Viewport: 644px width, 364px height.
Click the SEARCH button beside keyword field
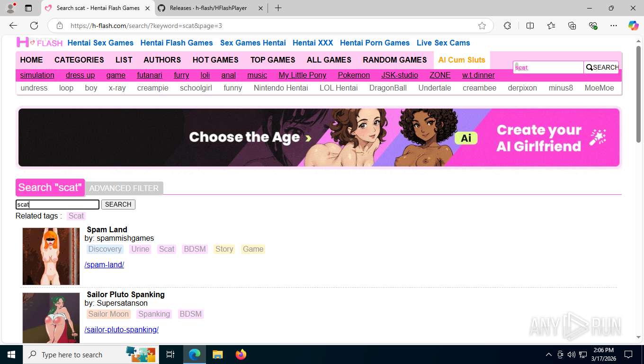tap(118, 204)
